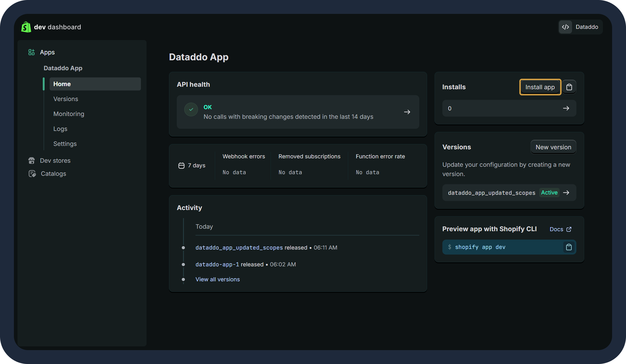
Task: Click the Install app button
Action: click(540, 87)
